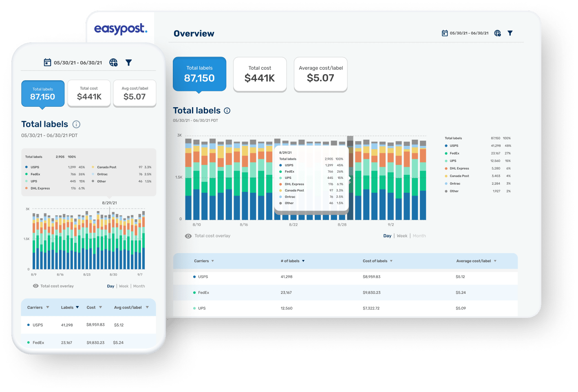Click USPS row in mobile carriers table
This screenshot has height=392, width=578.
click(x=88, y=325)
